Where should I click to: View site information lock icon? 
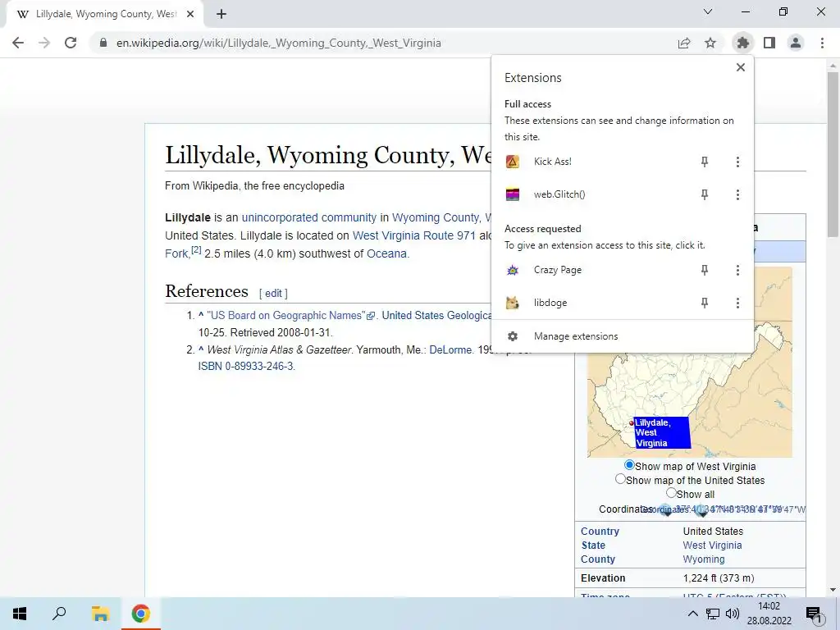pos(103,43)
